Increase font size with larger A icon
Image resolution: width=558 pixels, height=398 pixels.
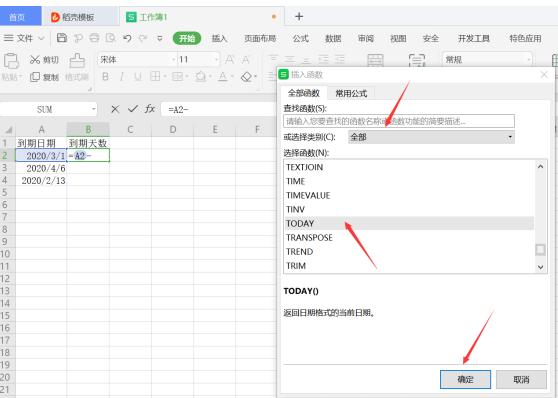230,59
